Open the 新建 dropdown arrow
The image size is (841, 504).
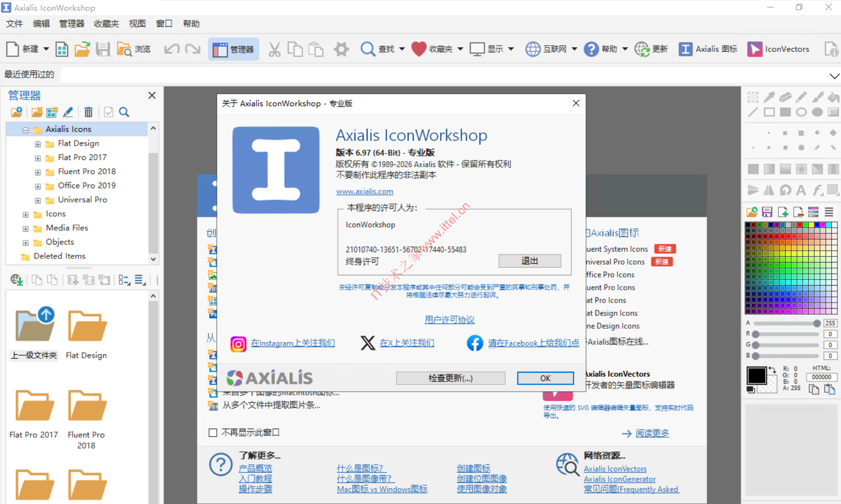[46, 49]
